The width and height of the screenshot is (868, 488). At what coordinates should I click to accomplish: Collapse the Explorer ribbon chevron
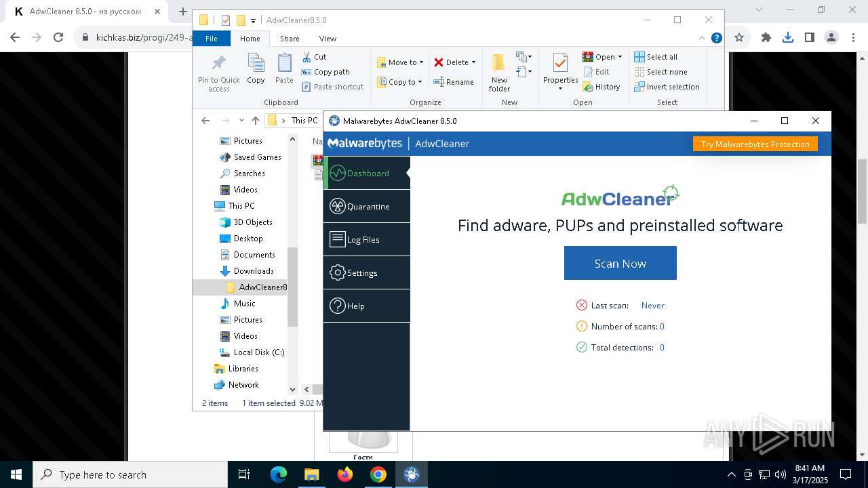click(702, 39)
